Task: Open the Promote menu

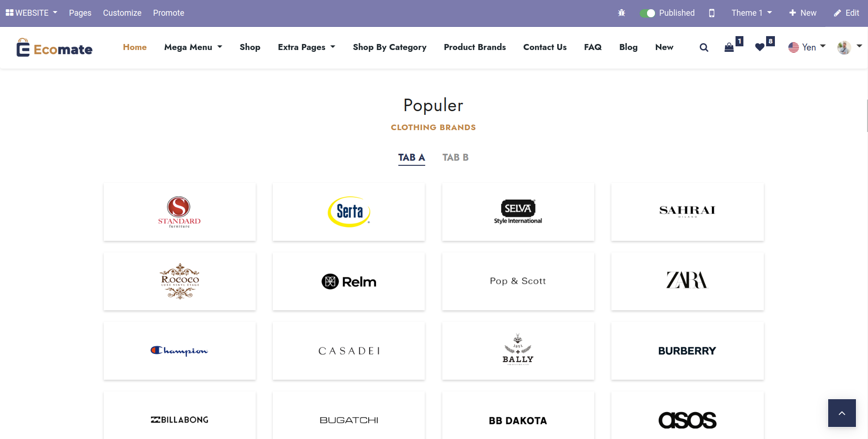Action: click(169, 13)
